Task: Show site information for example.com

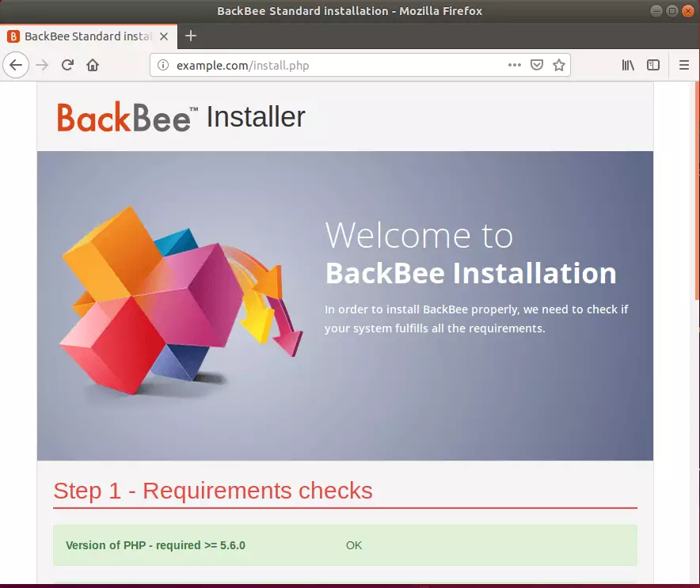Action: [163, 65]
